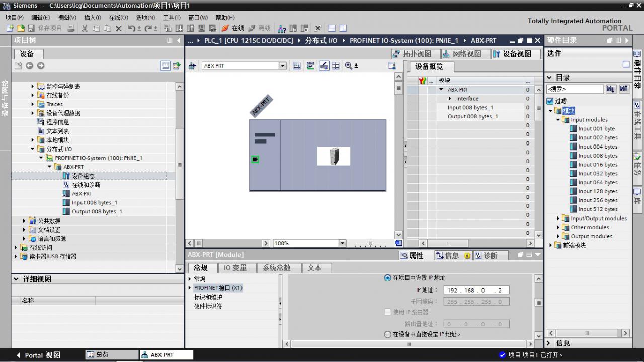Click the catalog search input field
Image resolution: width=644 pixels, height=362 pixels.
coord(575,89)
